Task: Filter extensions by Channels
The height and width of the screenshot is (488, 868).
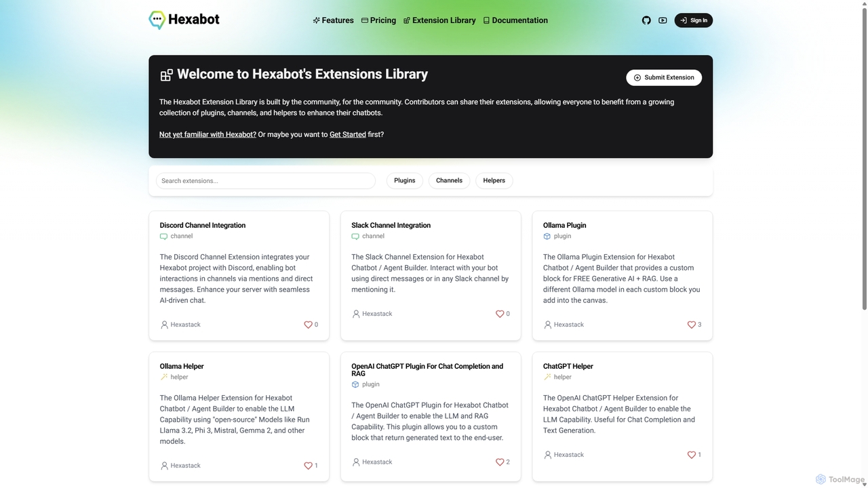Action: pyautogui.click(x=449, y=181)
